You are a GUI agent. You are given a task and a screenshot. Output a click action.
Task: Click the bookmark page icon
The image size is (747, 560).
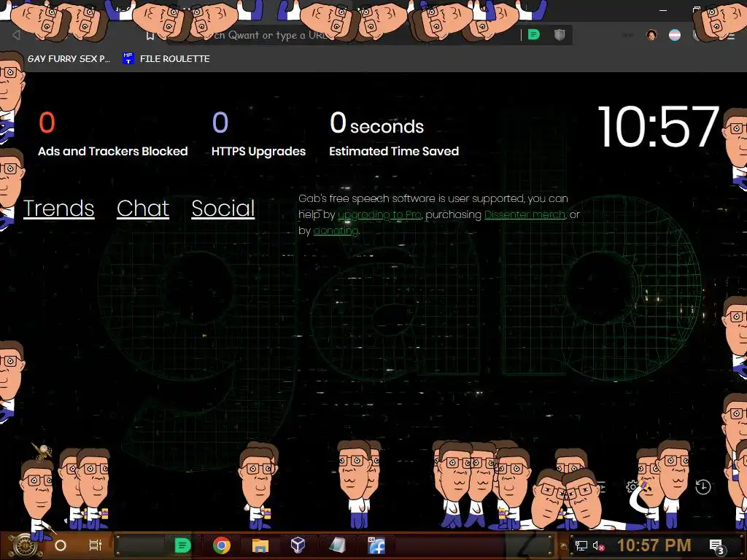click(150, 36)
